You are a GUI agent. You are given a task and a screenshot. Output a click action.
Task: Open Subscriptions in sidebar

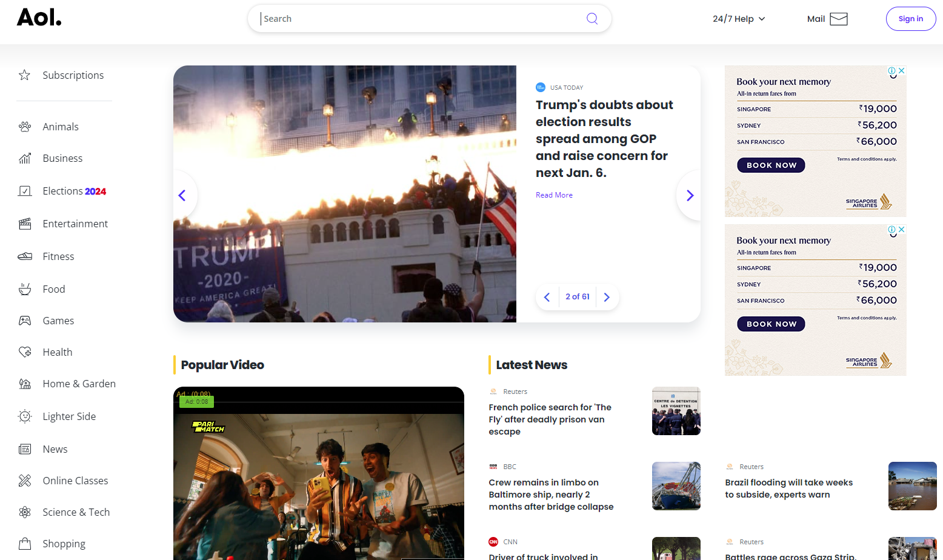pos(73,75)
